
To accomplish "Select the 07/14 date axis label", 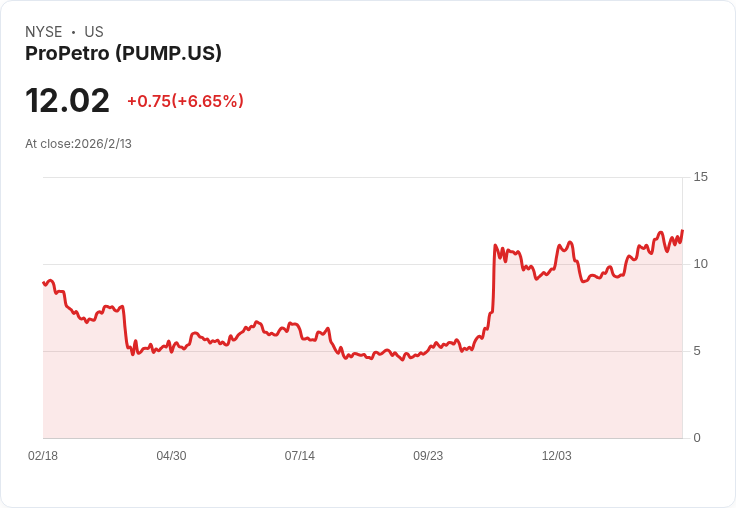I will 299,455.
